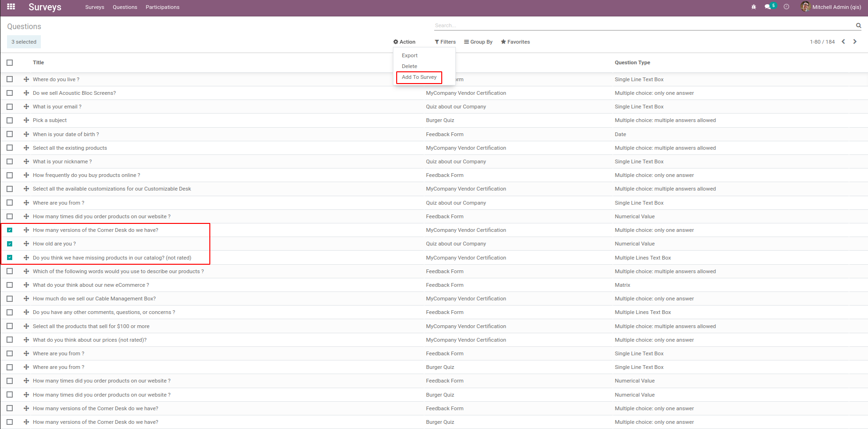
Task: Open the apps grid menu icon
Action: 11,7
